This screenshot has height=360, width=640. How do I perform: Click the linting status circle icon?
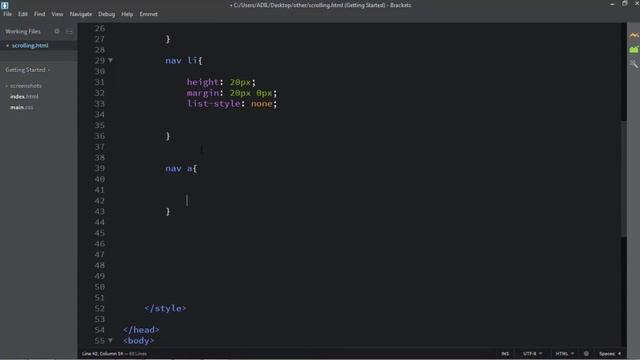pos(586,354)
